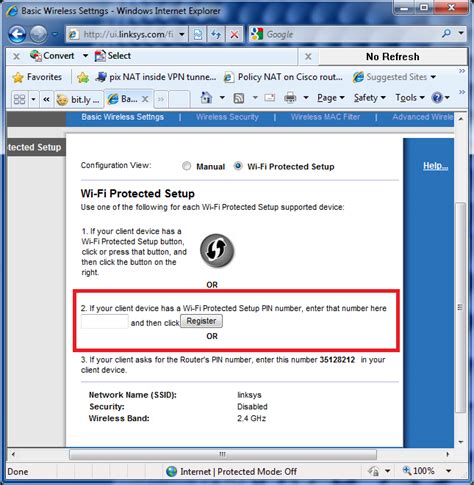Viewport: 474px width, 485px height.
Task: Open the zoom level dropdown arrow
Action: [449, 471]
